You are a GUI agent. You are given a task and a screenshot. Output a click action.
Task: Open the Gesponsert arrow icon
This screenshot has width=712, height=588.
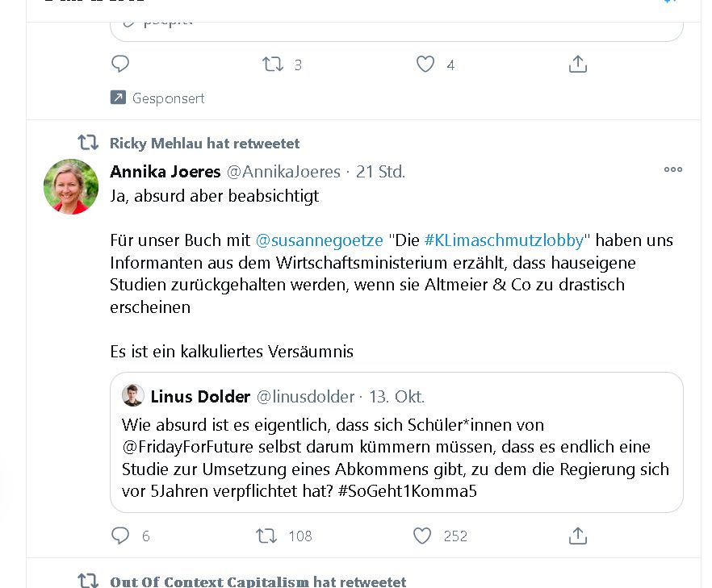(118, 98)
